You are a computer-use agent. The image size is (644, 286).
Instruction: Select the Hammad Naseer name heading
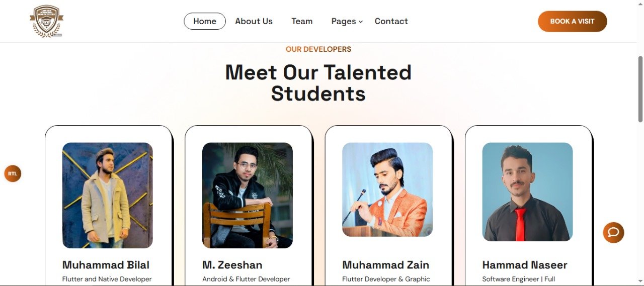click(x=524, y=265)
